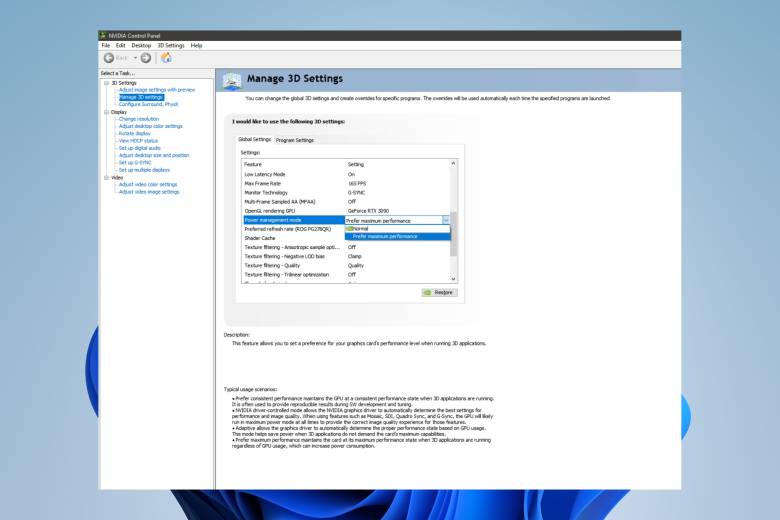Choose Prefer maximum performance list option
Screen dimensions: 780x520
click(397, 236)
